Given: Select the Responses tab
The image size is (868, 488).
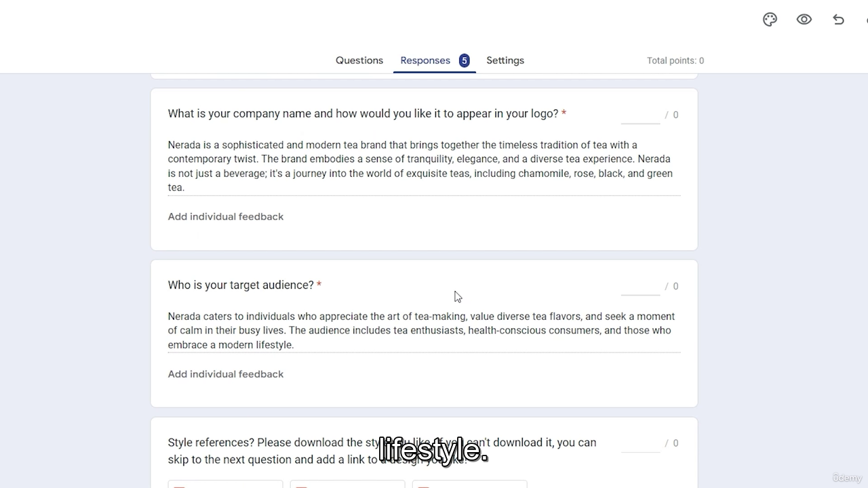Looking at the screenshot, I should [x=425, y=60].
